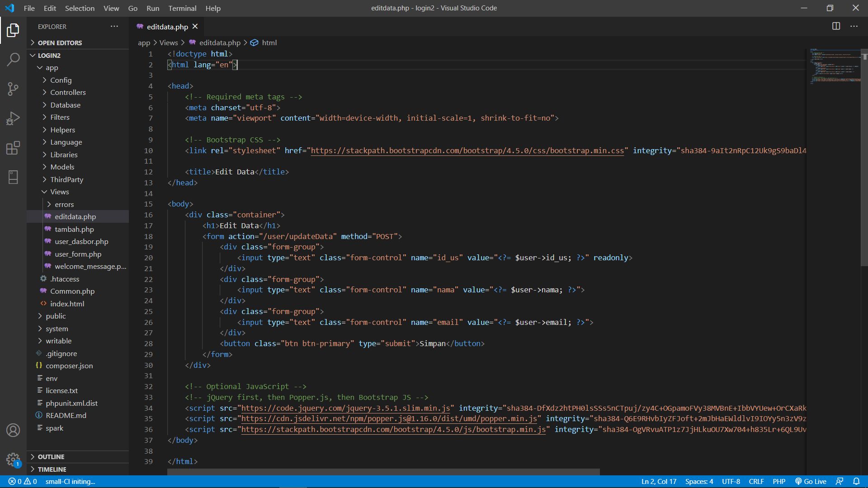Open the Source Control view
This screenshot has width=868, height=488.
(x=13, y=89)
